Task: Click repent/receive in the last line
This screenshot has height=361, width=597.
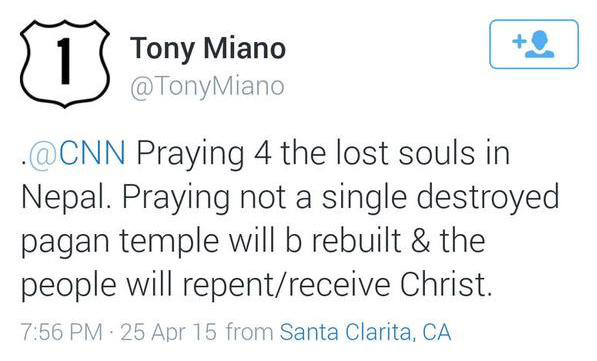Action: (287, 285)
